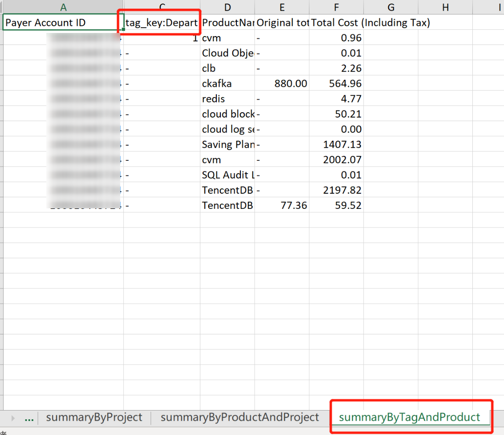Click the 2002.07 total cost cell
Viewport: 504px width, 435px height.
coord(336,159)
